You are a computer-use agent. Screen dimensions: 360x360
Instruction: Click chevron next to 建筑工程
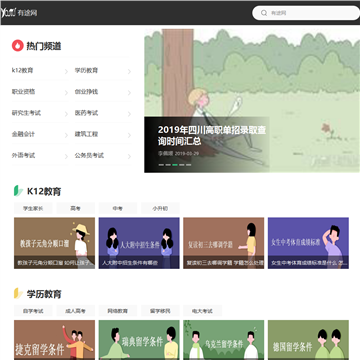tap(129, 135)
